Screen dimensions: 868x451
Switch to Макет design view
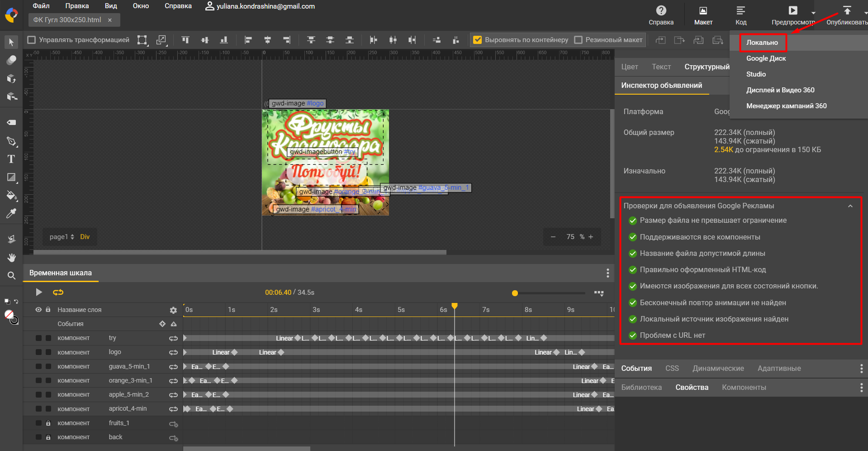(703, 15)
